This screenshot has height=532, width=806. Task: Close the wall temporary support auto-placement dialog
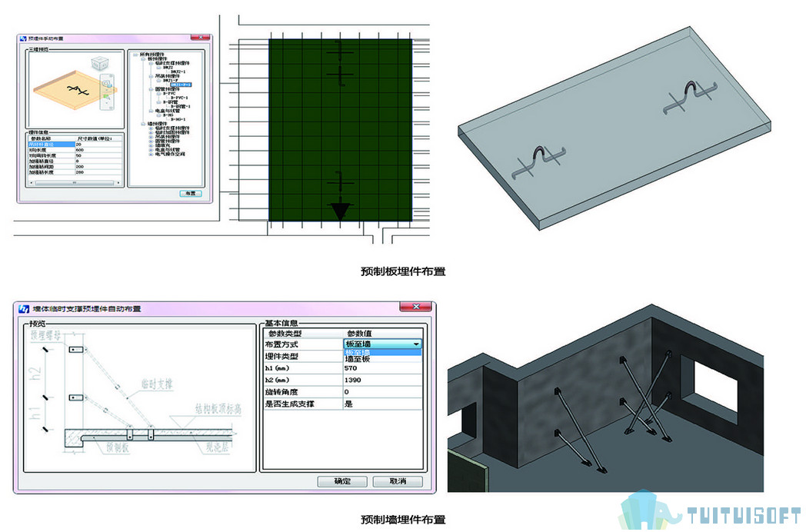416,306
